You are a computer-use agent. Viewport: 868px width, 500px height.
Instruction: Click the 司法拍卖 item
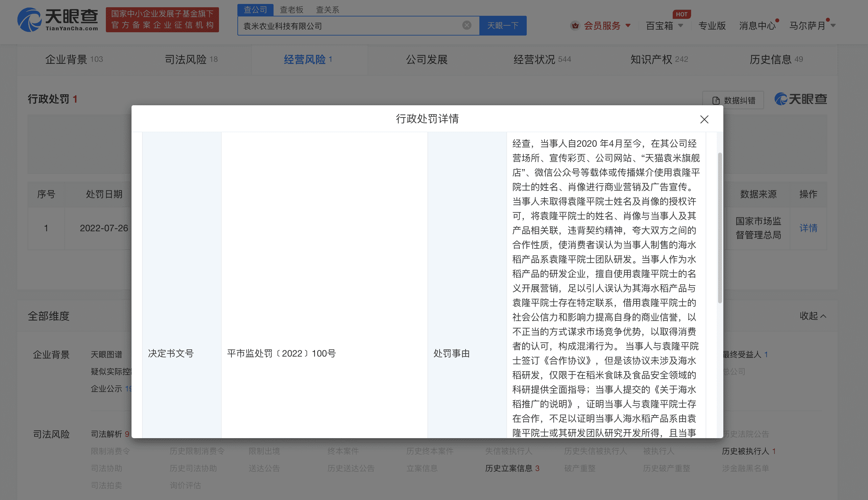click(x=106, y=485)
